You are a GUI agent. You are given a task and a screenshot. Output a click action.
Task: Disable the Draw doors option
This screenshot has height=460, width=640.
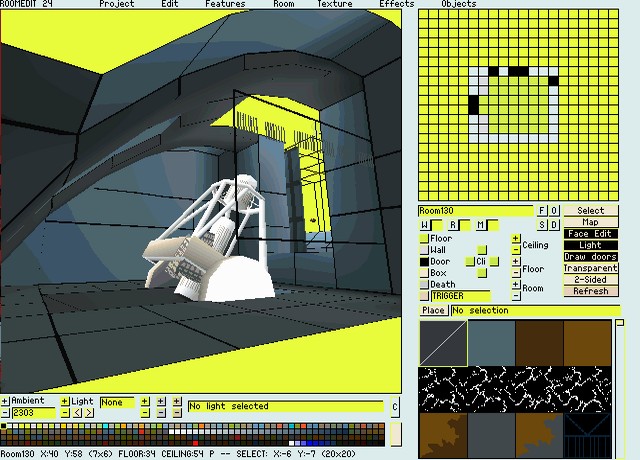[x=590, y=257]
